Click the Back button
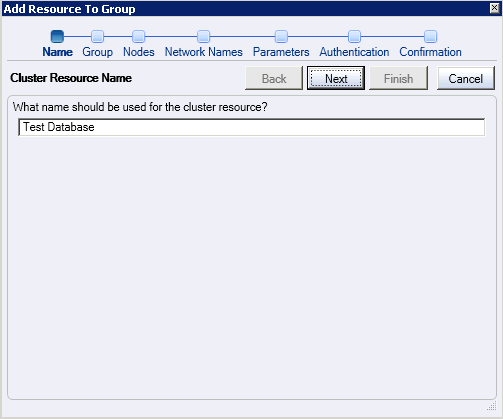 pyautogui.click(x=274, y=78)
